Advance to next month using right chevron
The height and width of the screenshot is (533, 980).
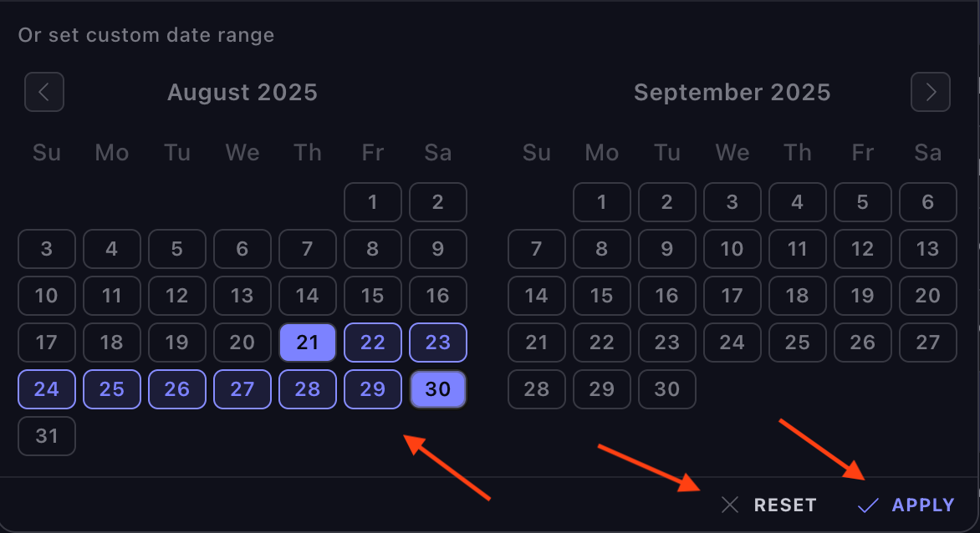tap(931, 92)
